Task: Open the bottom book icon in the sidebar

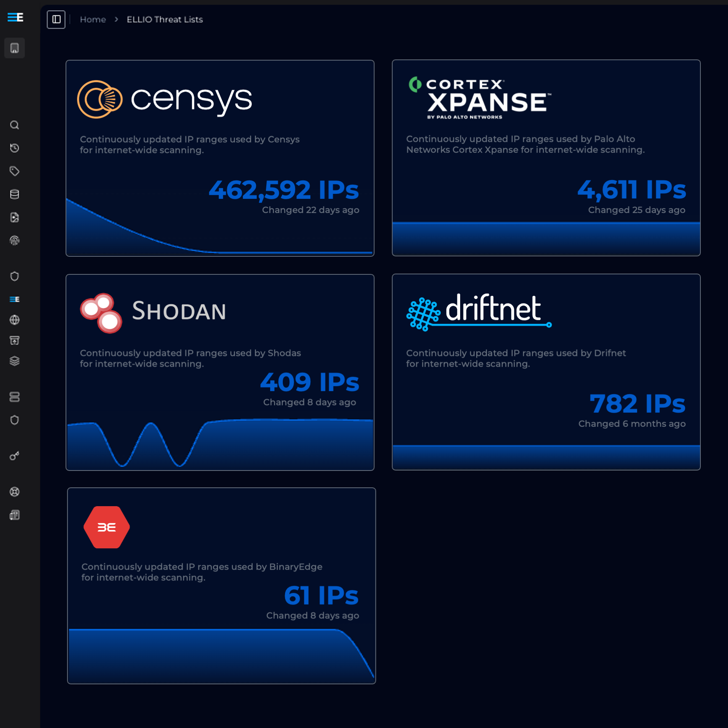Action: click(x=15, y=515)
